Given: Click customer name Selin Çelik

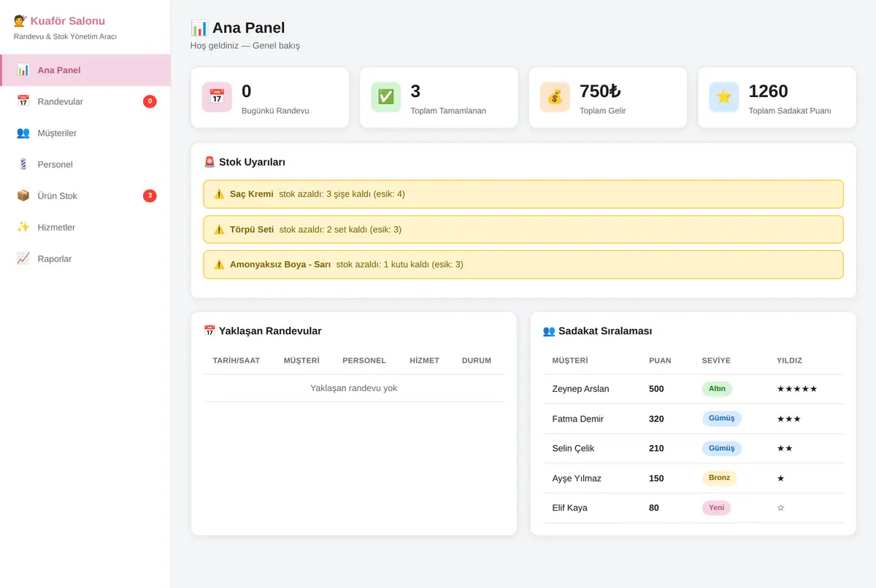Looking at the screenshot, I should [x=575, y=448].
